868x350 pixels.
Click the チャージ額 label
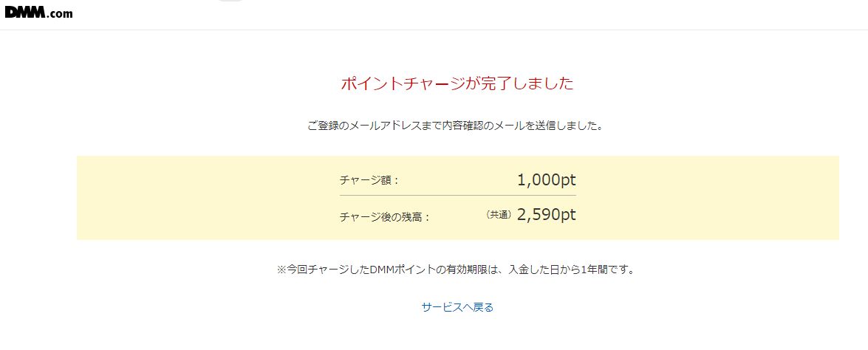pos(369,180)
